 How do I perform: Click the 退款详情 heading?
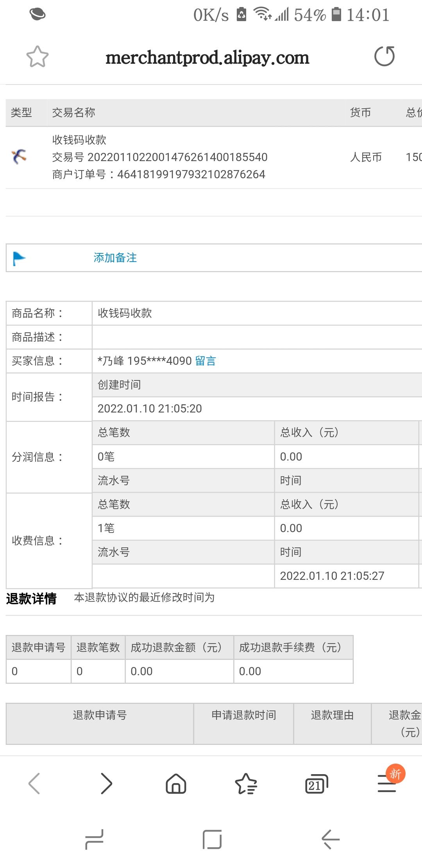31,599
